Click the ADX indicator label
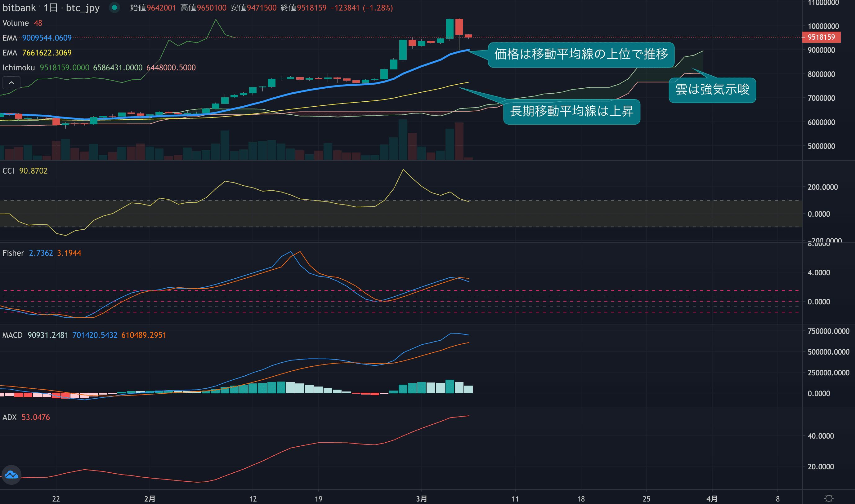Image resolution: width=855 pixels, height=504 pixels. [x=9, y=417]
